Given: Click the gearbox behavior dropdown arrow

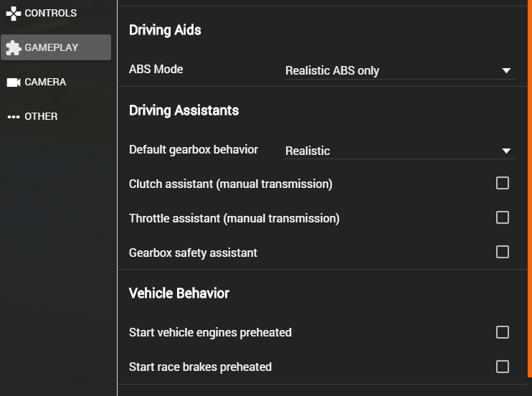Looking at the screenshot, I should pyautogui.click(x=506, y=151).
